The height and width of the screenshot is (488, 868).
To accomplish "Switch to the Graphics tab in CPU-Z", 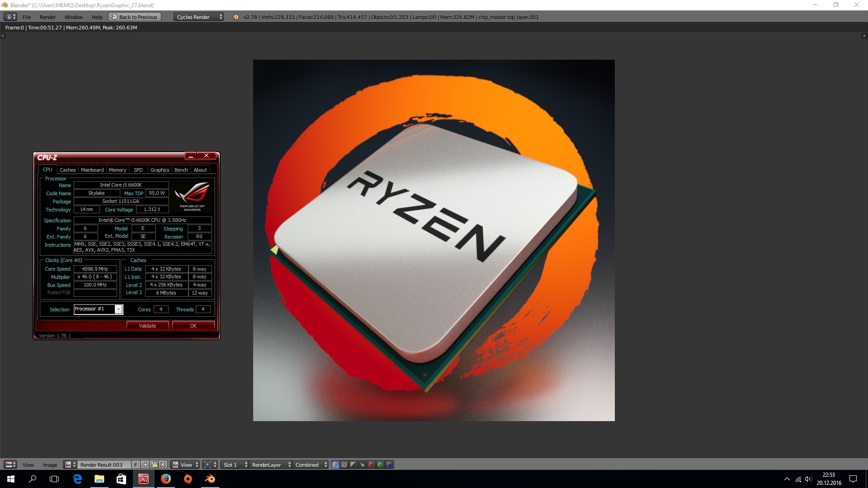I will [x=160, y=170].
